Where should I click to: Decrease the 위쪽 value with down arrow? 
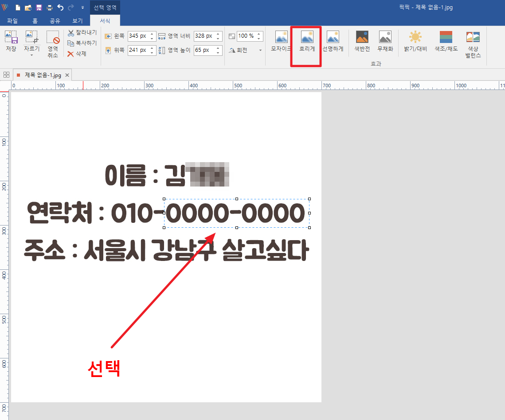pyautogui.click(x=152, y=53)
